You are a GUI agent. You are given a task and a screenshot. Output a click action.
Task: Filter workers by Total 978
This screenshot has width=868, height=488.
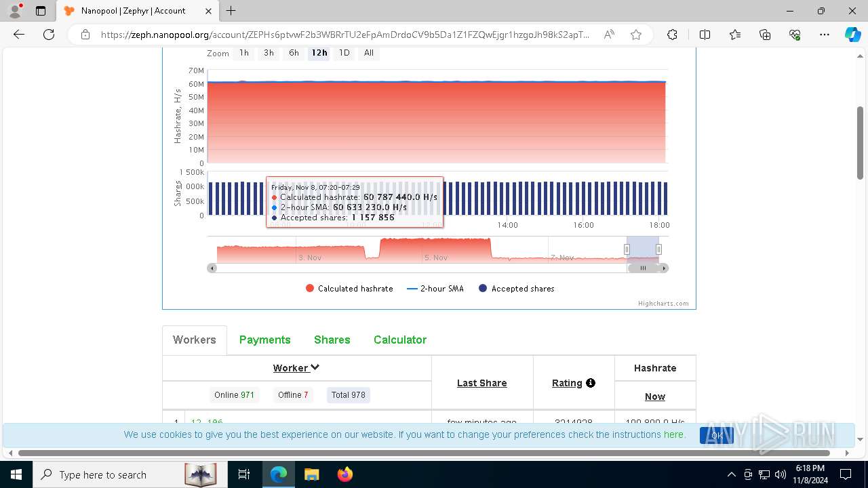[349, 395]
